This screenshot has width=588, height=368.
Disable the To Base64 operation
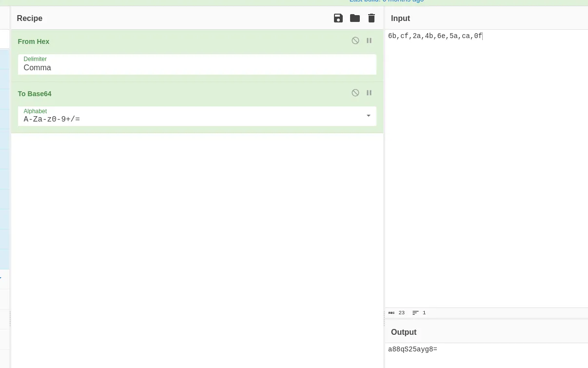pyautogui.click(x=355, y=93)
